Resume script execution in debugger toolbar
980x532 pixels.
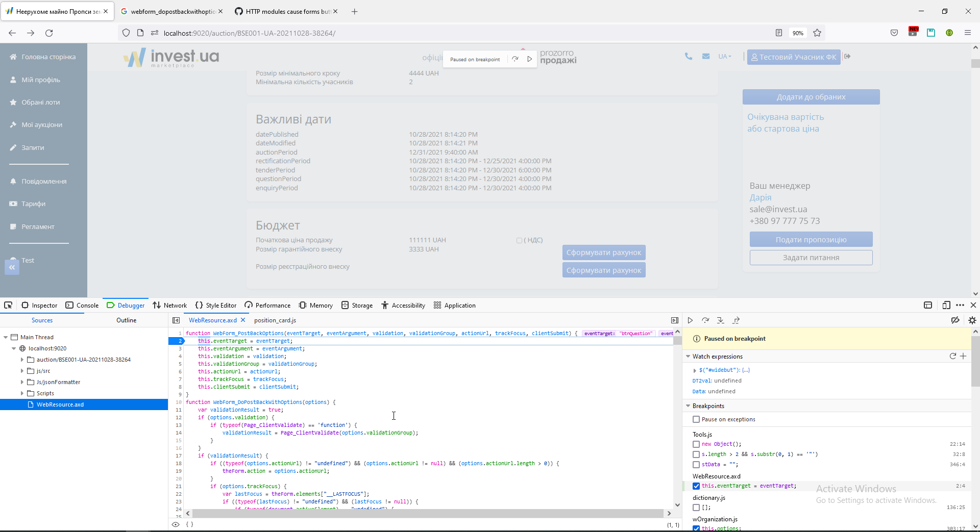(690, 320)
